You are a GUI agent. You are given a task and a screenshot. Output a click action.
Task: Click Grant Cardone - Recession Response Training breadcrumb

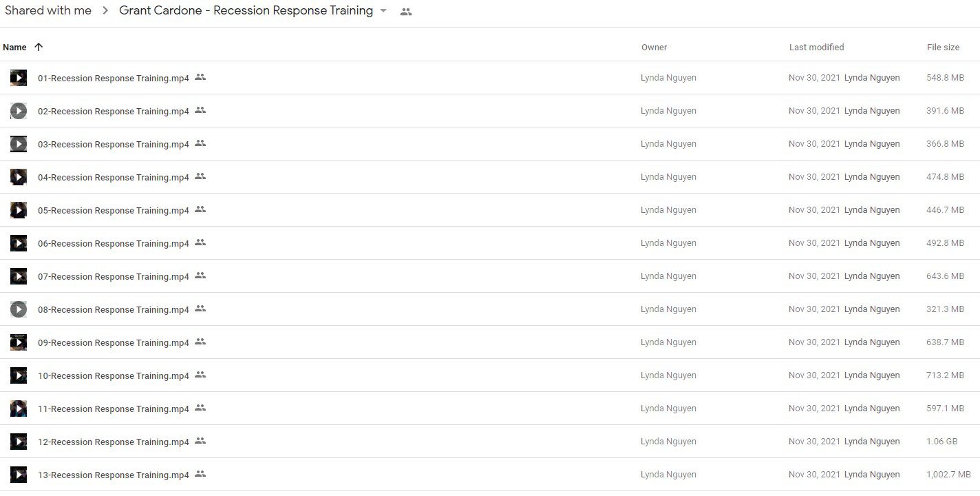[246, 10]
